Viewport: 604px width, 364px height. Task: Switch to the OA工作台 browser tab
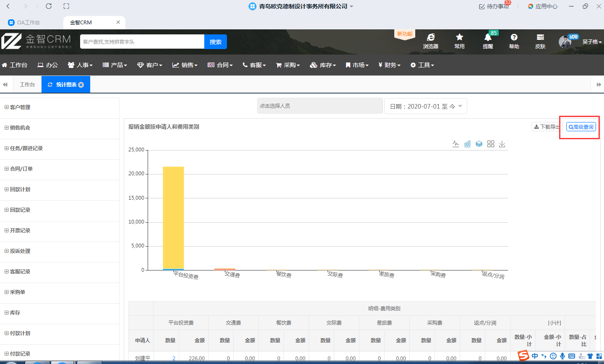point(24,22)
